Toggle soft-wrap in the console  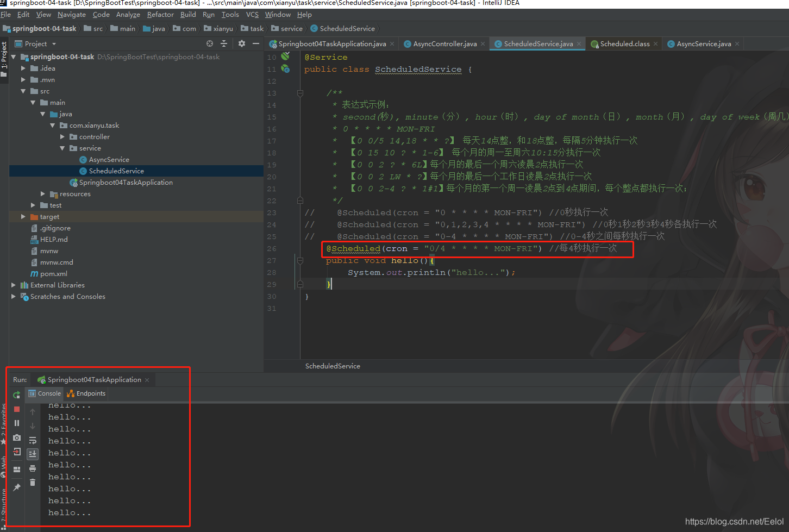33,440
